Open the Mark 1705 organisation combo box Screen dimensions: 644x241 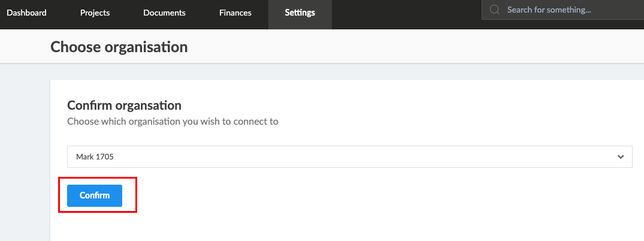pyautogui.click(x=349, y=156)
